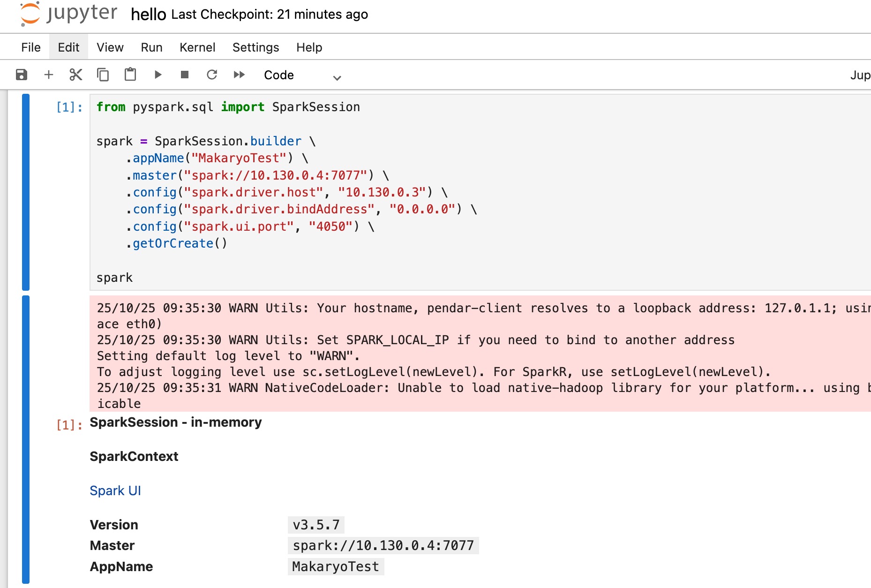Open the Settings menu

tap(255, 47)
